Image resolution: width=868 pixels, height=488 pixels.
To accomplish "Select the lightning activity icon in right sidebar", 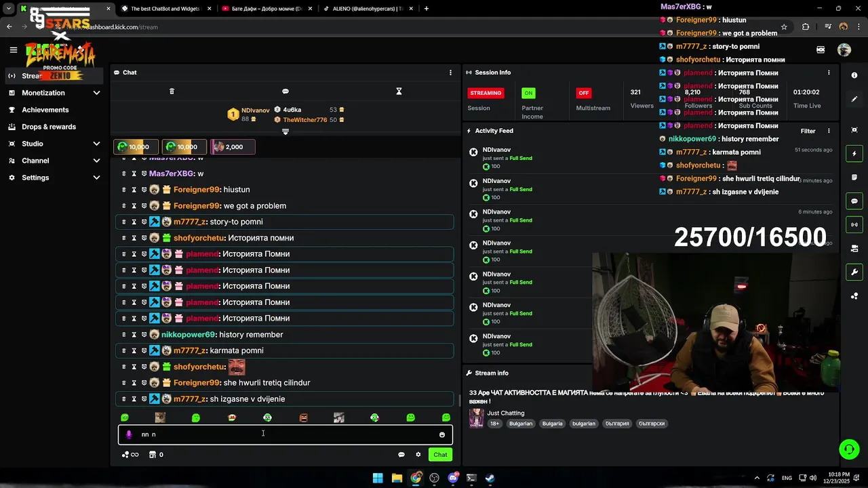I will [854, 154].
